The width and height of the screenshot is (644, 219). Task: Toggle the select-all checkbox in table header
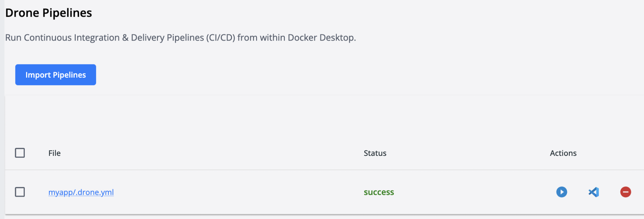[20, 153]
